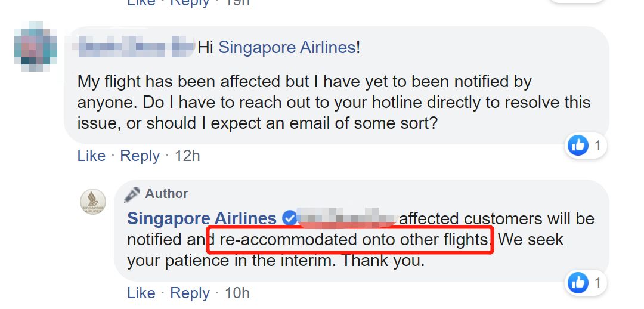Screen dimensions: 644x309
Task: Reply to the comment posted 12h ago
Action: pos(140,156)
